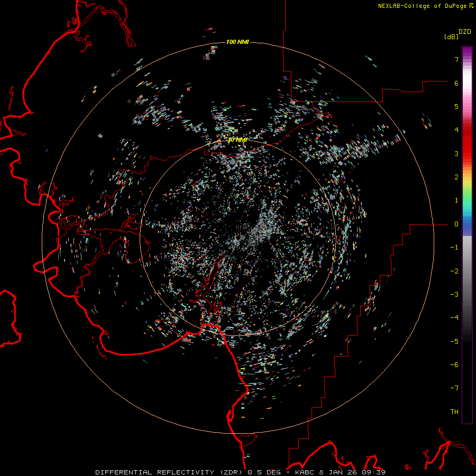The height and width of the screenshot is (476, 476).
Task: Click the -2 value on the color scale
Action: tap(454, 271)
